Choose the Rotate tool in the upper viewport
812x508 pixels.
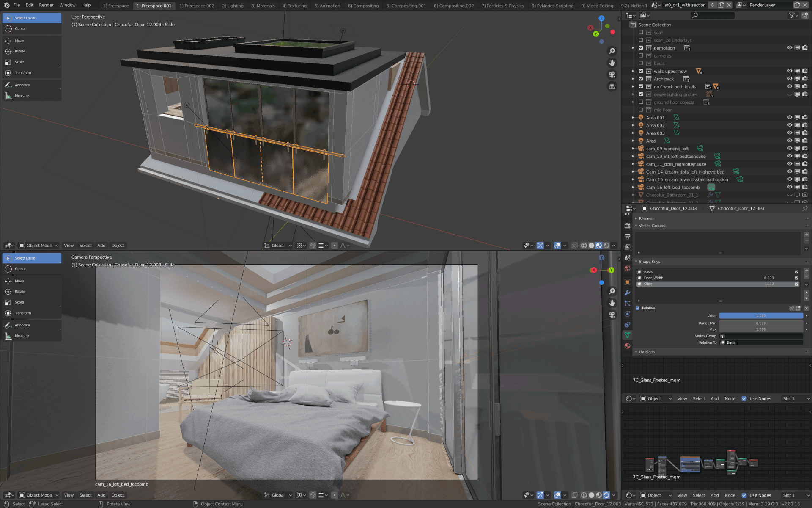point(32,51)
